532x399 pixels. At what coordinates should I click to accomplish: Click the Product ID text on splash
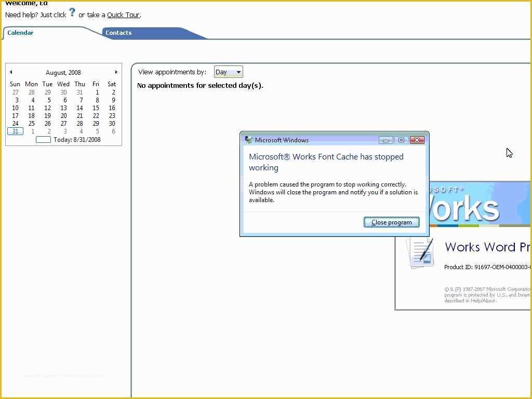[x=487, y=267]
